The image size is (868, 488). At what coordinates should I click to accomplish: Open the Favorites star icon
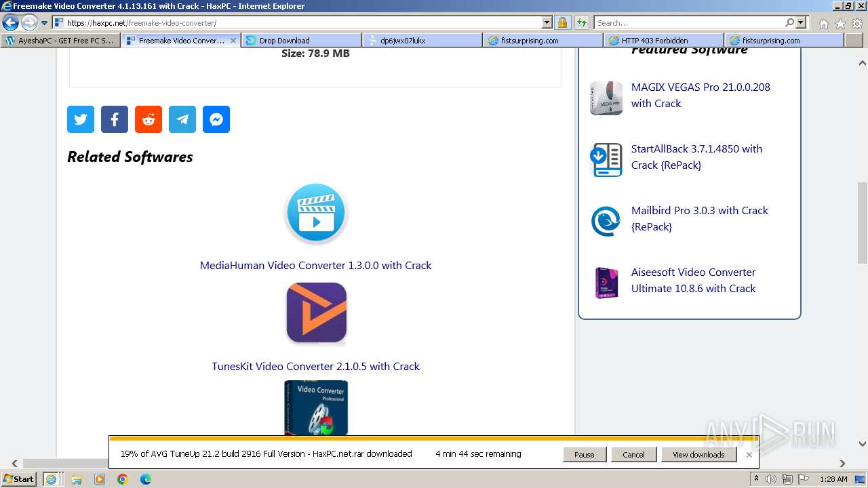pyautogui.click(x=840, y=24)
